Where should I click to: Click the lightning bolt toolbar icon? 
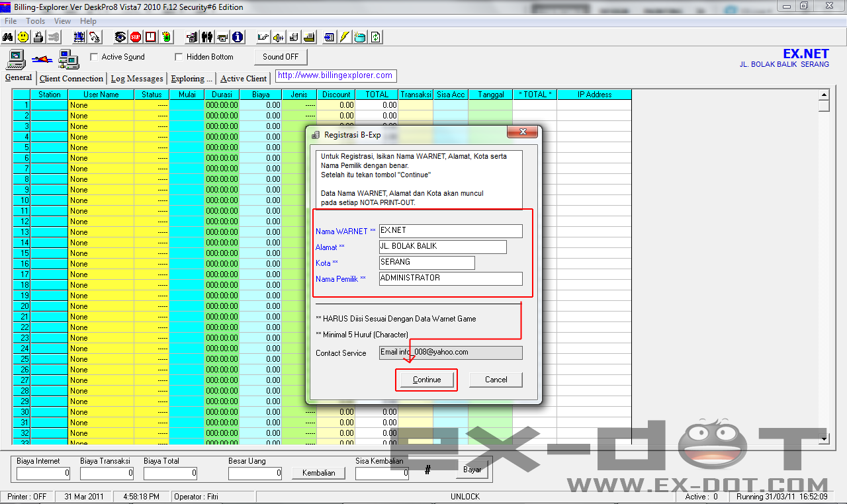(343, 37)
